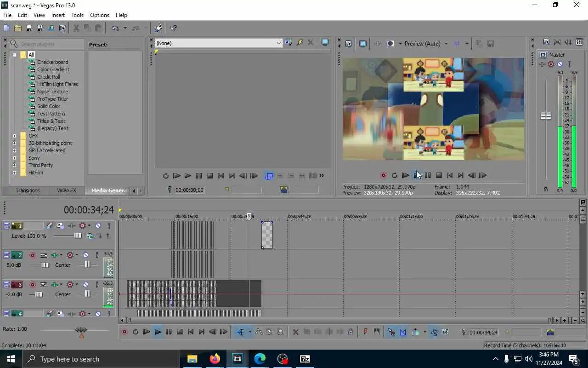The image size is (588, 368).
Task: Arm track 2 for record
Action: [33, 255]
